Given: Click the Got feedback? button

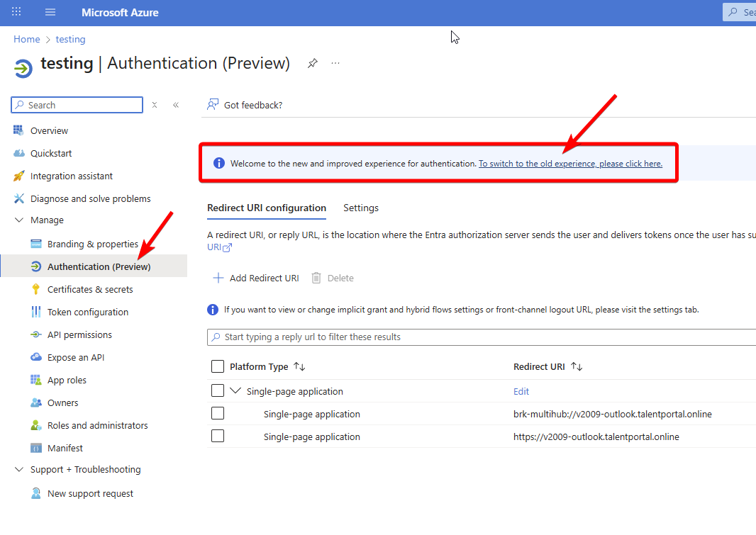Looking at the screenshot, I should 245,105.
